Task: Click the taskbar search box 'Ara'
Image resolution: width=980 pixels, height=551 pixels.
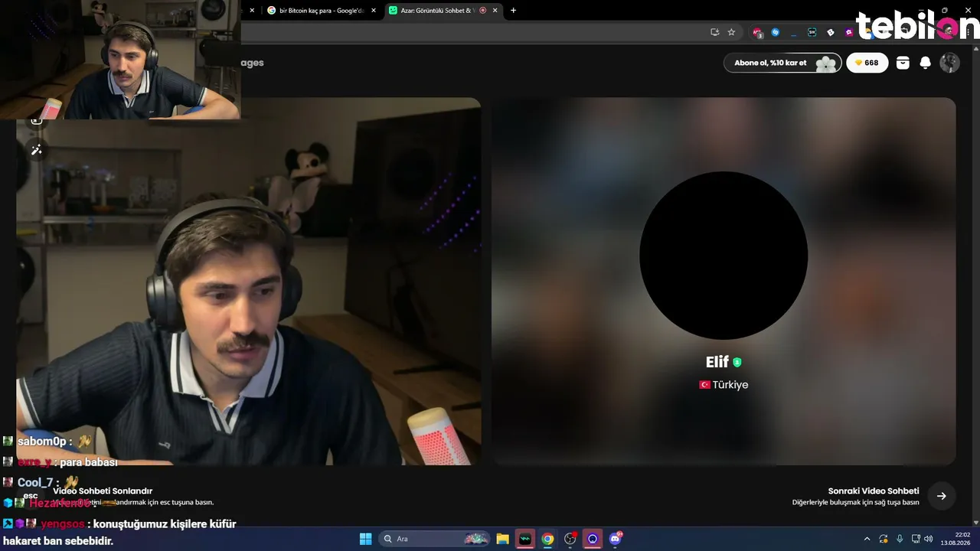Action: (435, 539)
